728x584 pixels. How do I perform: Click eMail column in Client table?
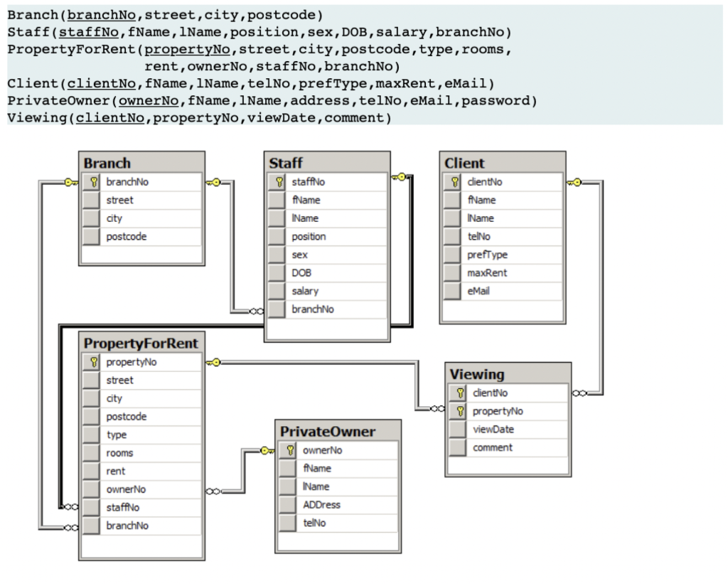[503, 291]
